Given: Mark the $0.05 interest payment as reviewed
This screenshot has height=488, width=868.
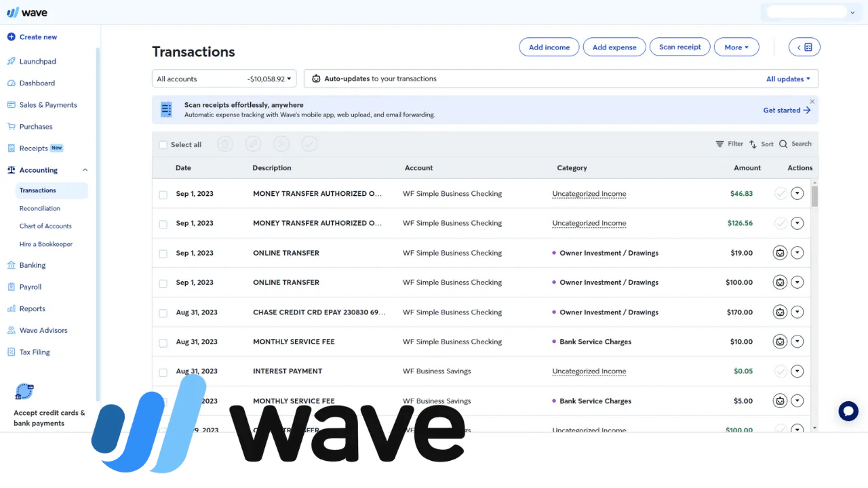Looking at the screenshot, I should click(781, 371).
